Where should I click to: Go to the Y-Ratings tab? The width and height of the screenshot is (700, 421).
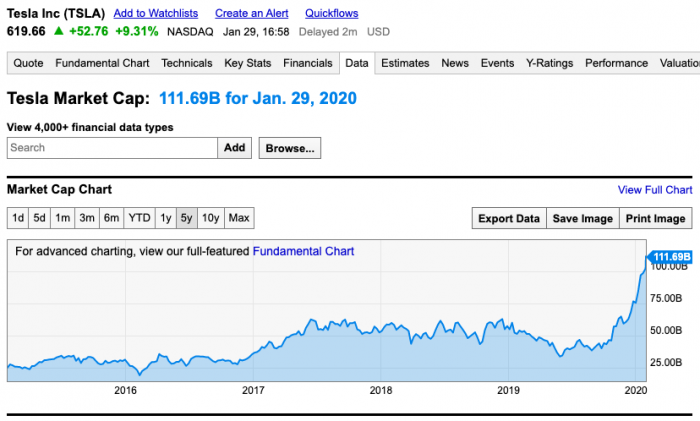(550, 63)
